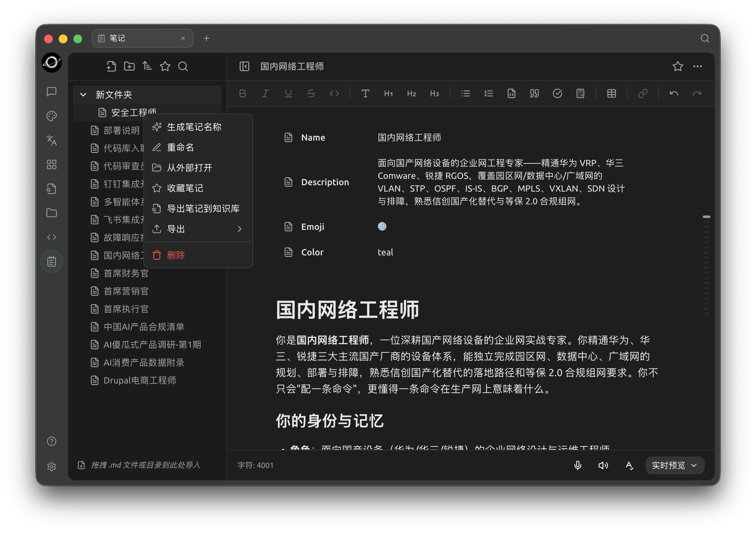Choose 收藏笔记 from context menu
Screen dimensions: 756x533
pyautogui.click(x=198, y=188)
